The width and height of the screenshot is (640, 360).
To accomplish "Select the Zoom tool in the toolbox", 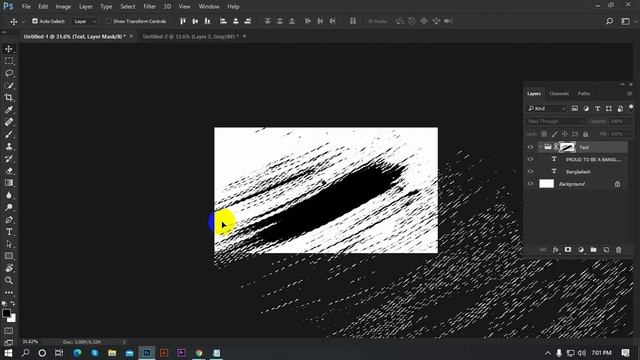I will click(x=9, y=280).
